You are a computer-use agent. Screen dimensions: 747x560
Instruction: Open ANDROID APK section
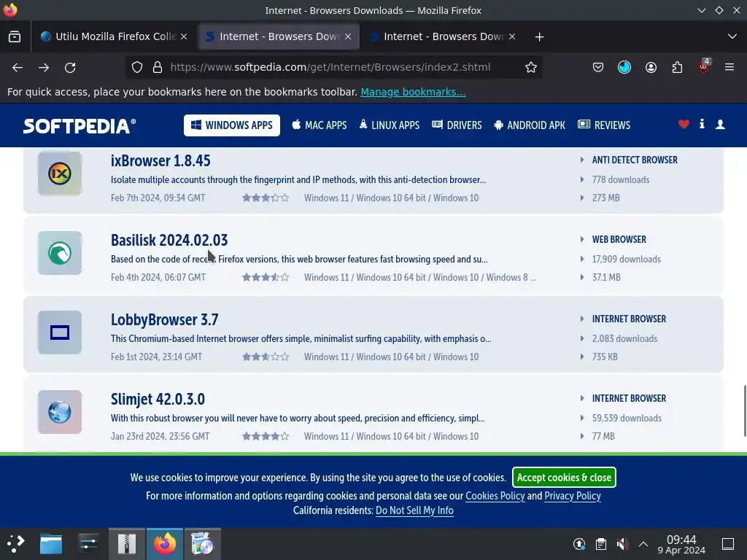530,125
